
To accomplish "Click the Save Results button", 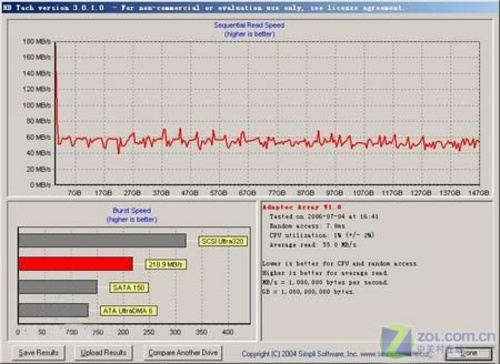I will [38, 353].
